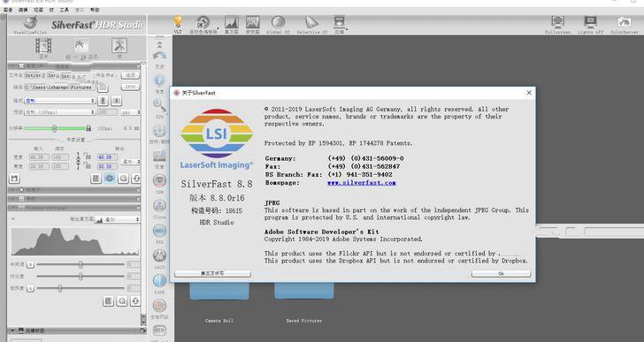
Task: Click the rotate/flip tool icon
Action: [x=159, y=131]
